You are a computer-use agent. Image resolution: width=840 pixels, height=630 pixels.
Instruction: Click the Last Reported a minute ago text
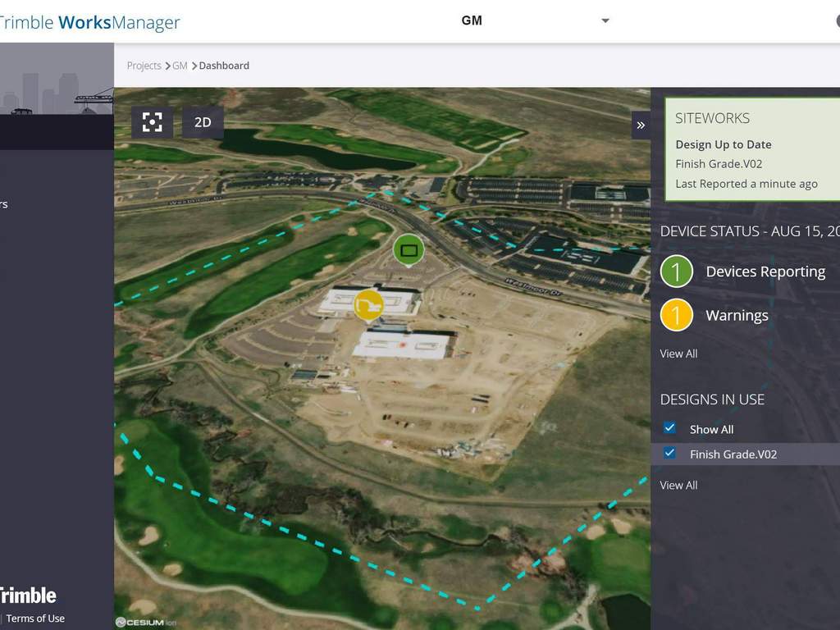746,184
